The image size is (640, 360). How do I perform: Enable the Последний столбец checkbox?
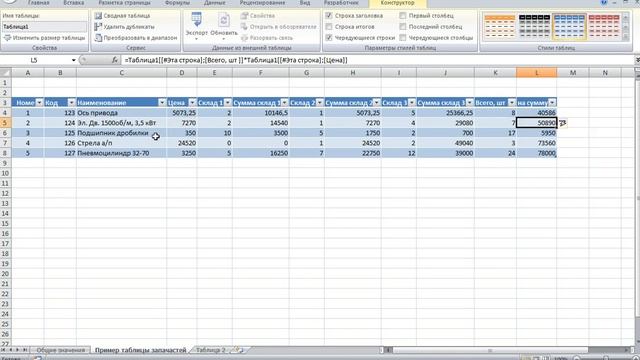403,27
